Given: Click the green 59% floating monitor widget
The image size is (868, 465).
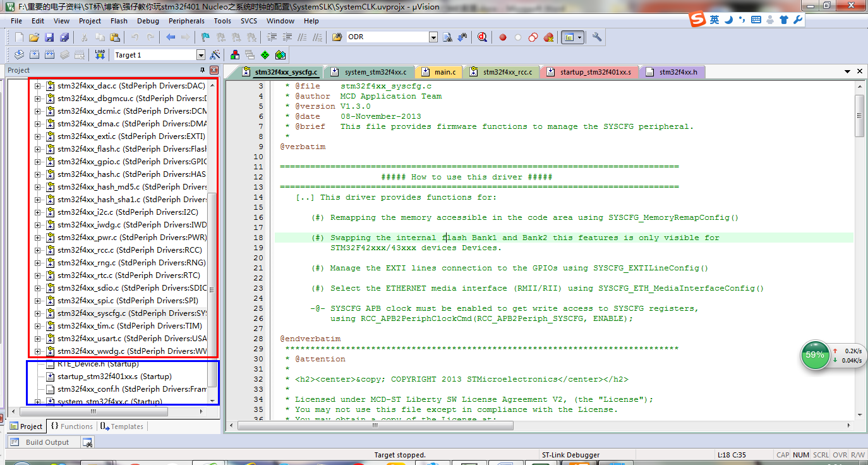Looking at the screenshot, I should [x=815, y=355].
